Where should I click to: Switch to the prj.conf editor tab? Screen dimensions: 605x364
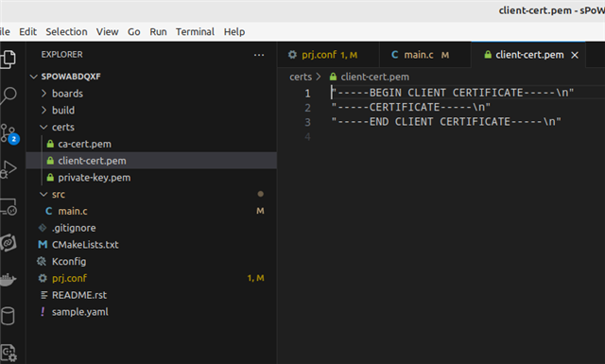coord(328,55)
